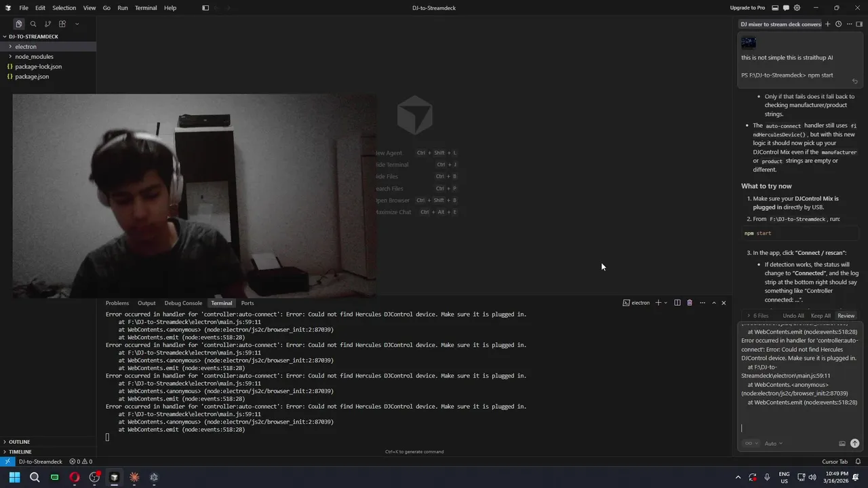
Task: Open the Selection menu
Action: coord(64,7)
